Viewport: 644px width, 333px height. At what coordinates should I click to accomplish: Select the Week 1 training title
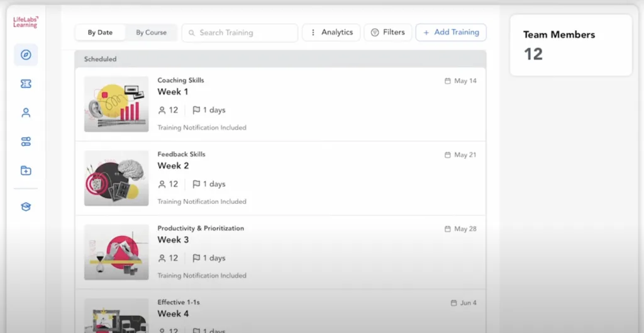pos(173,92)
